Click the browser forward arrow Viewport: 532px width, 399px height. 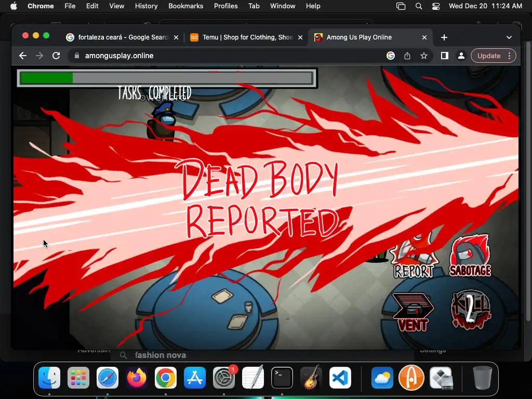pyautogui.click(x=39, y=56)
